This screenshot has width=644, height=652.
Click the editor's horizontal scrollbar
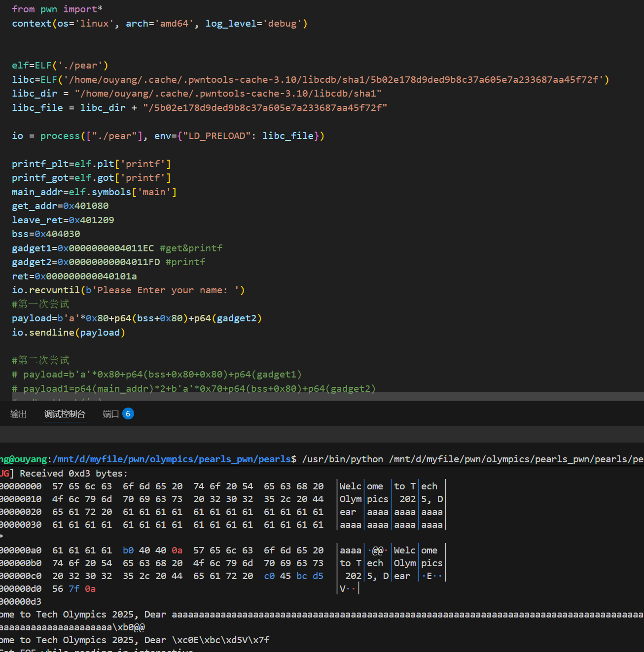pyautogui.click(x=328, y=396)
